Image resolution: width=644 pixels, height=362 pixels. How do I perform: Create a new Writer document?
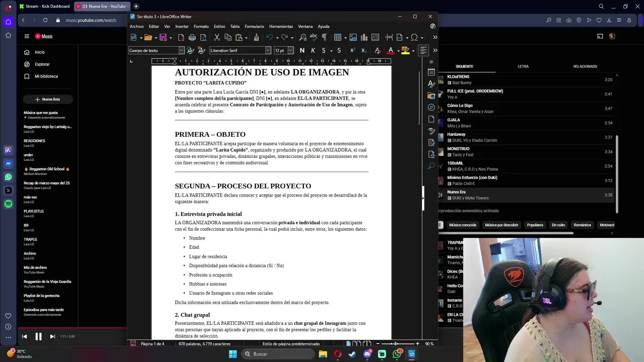click(x=133, y=37)
